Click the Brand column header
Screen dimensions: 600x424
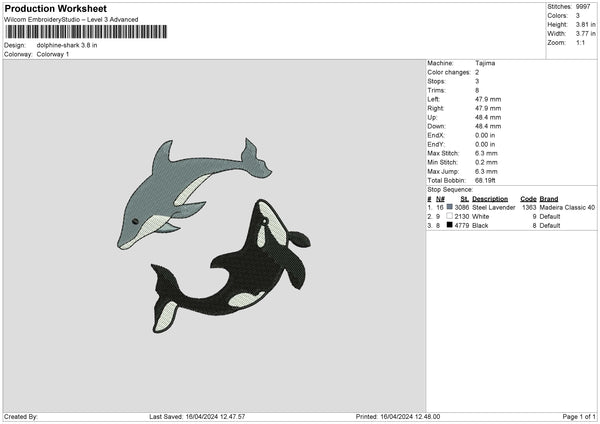click(549, 198)
